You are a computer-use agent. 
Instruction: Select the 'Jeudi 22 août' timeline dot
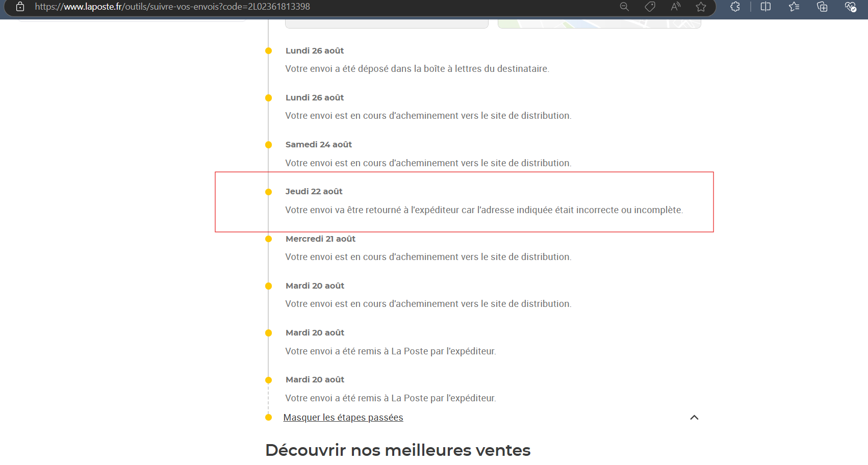click(269, 192)
